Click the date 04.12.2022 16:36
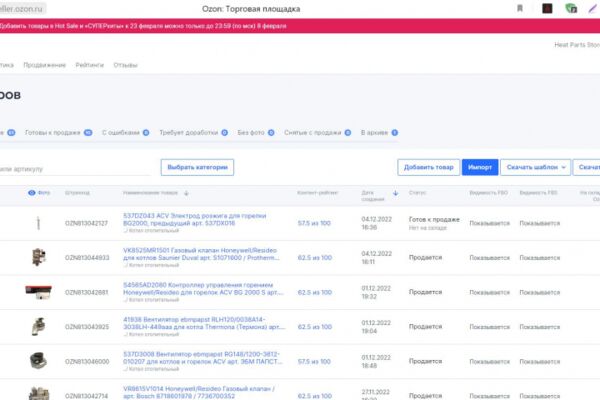The width and height of the screenshot is (600, 400). coord(377,223)
